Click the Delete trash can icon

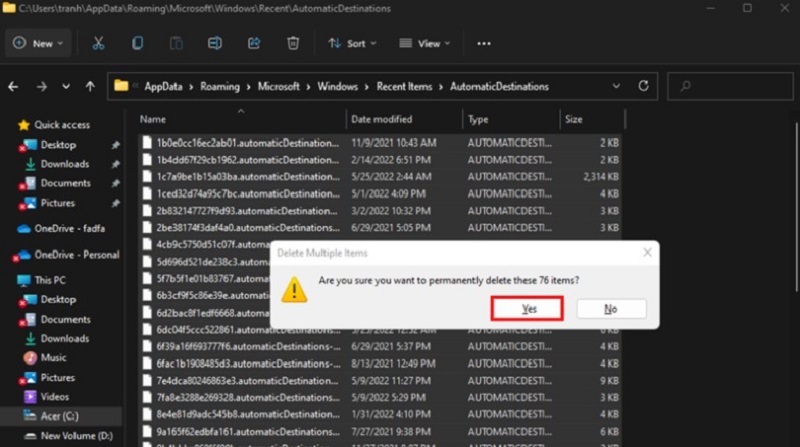click(x=293, y=43)
